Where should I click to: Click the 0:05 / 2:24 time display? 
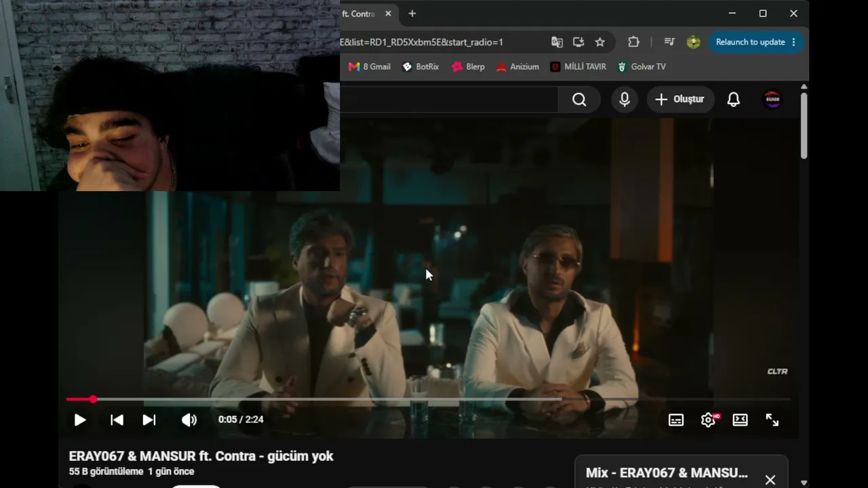[x=241, y=420]
